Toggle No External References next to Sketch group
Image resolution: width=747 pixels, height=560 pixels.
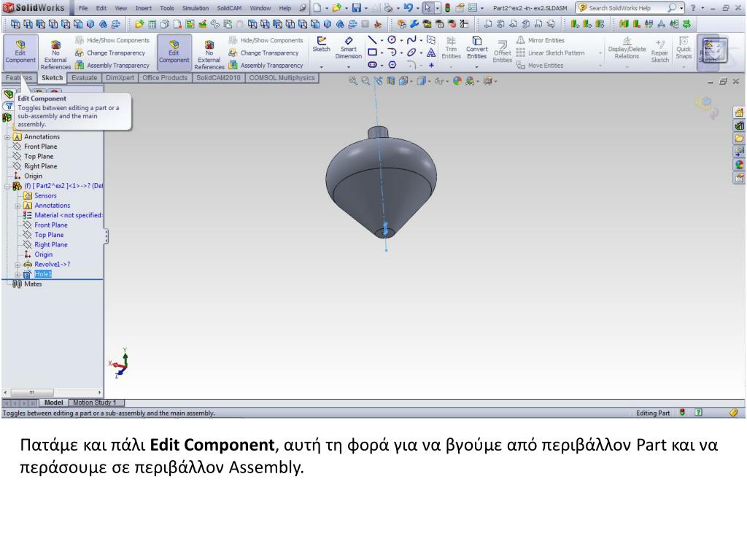pos(209,55)
